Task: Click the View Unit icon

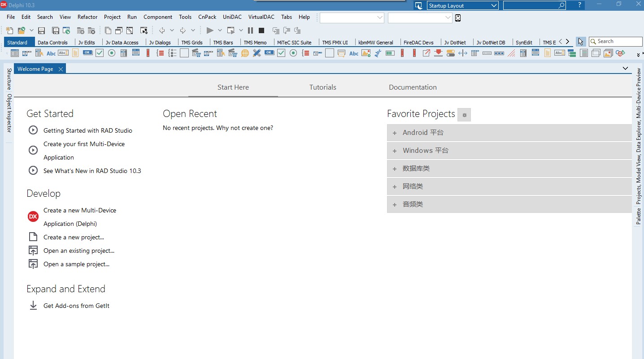Action: (108, 30)
